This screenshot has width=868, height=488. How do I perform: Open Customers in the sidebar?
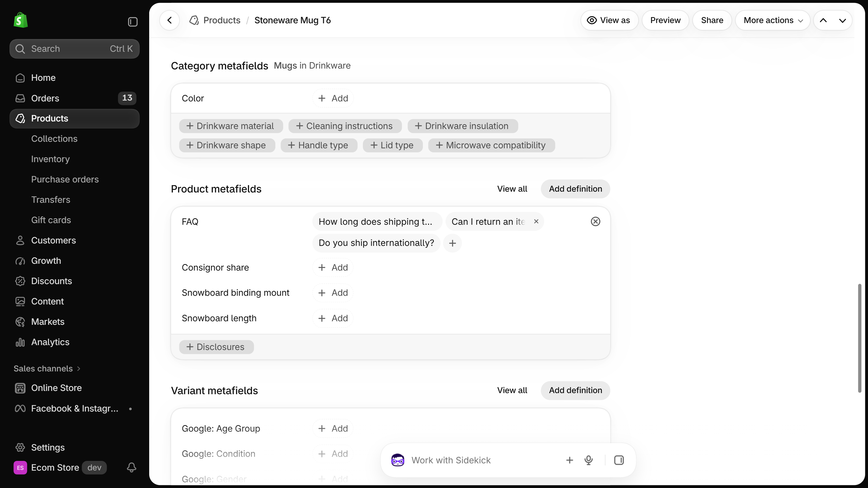(75, 240)
